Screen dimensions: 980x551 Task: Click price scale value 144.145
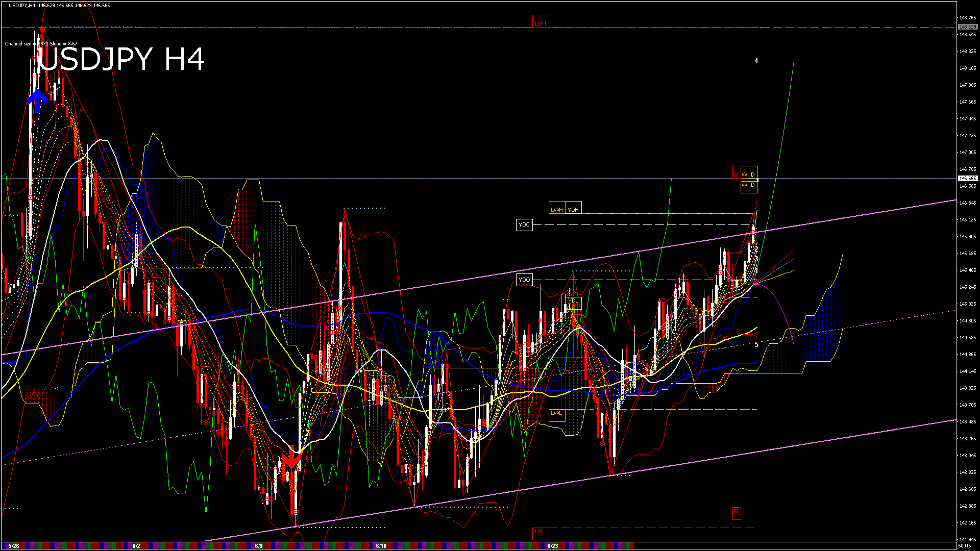[x=968, y=371]
